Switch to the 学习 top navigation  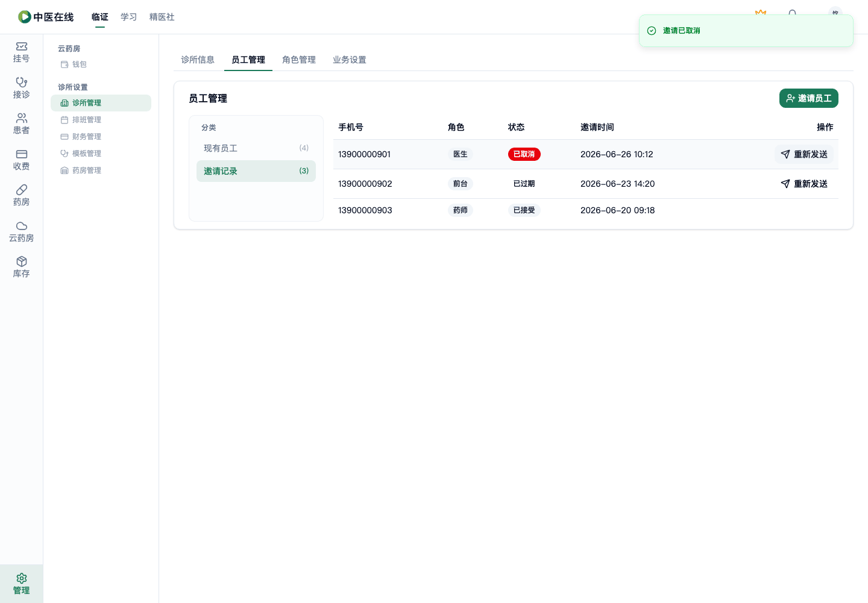coord(129,17)
